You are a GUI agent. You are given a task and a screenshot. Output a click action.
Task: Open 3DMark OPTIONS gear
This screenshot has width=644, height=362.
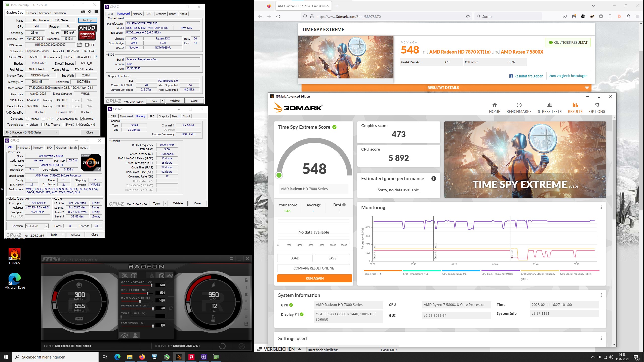(597, 108)
